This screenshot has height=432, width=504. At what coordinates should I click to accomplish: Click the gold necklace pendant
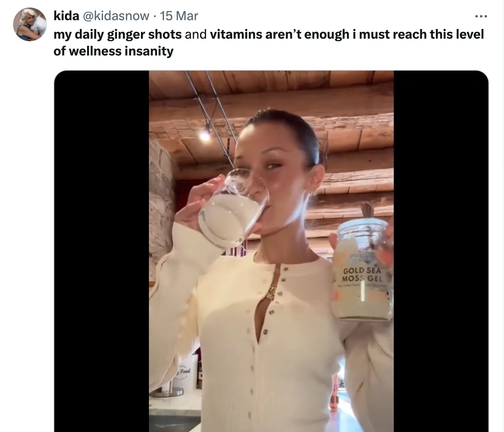[x=272, y=292]
